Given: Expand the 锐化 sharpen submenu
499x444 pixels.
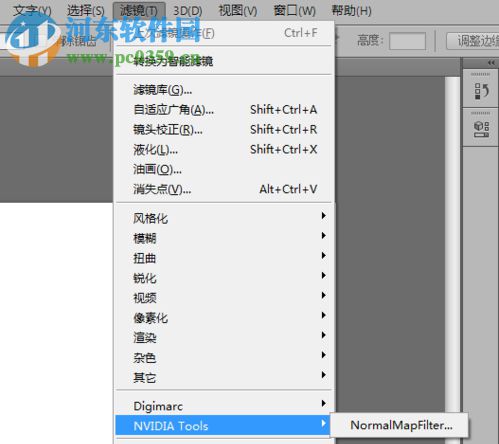Looking at the screenshot, I should tap(223, 278).
